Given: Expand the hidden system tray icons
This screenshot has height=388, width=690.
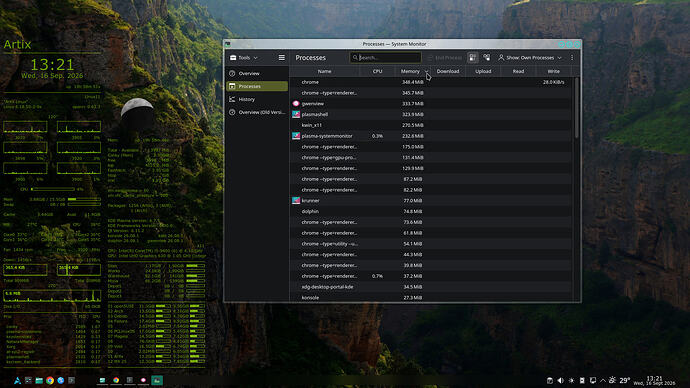Looking at the screenshot, I should (x=603, y=381).
